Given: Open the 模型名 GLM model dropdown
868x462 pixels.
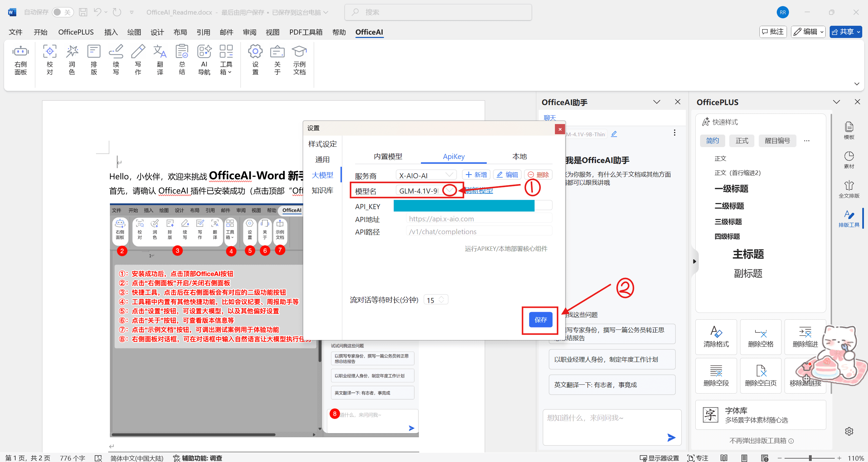Looking at the screenshot, I should [449, 190].
